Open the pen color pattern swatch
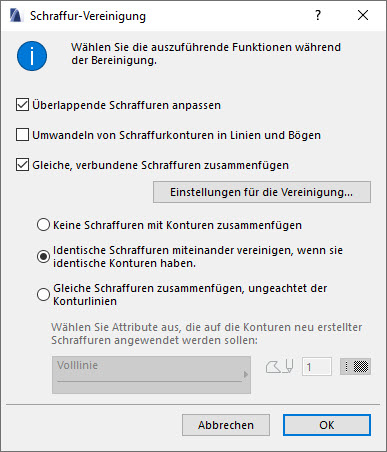The height and width of the screenshot is (452, 387). pyautogui.click(x=355, y=367)
